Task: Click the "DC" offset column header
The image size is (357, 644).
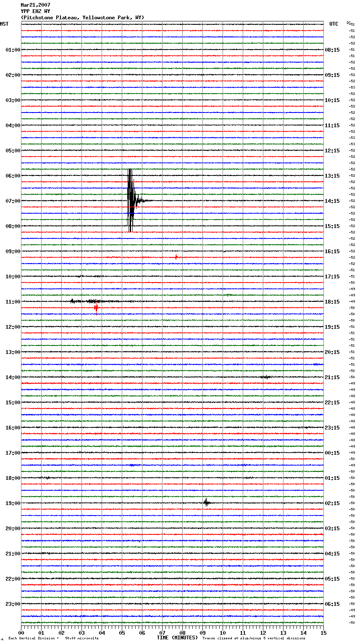Action: point(349,23)
